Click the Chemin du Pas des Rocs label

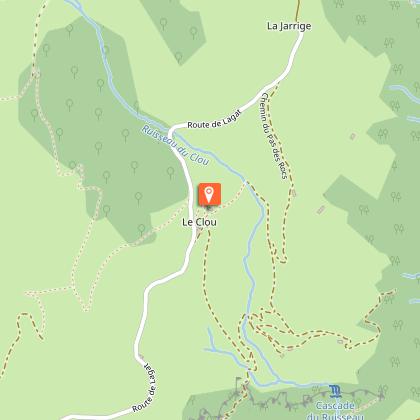[274, 136]
